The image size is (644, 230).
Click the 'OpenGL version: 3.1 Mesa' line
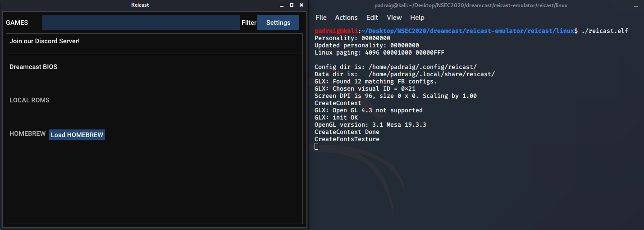[370, 124]
